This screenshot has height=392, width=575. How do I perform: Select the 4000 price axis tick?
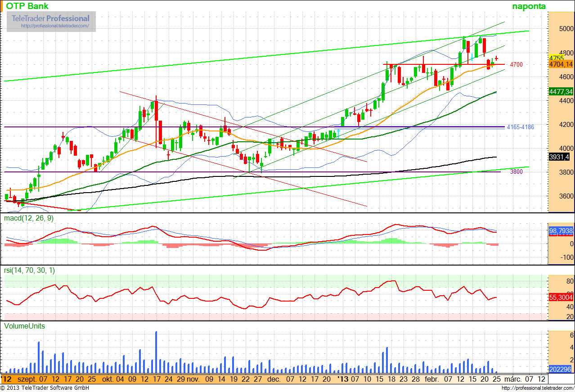tap(566, 148)
